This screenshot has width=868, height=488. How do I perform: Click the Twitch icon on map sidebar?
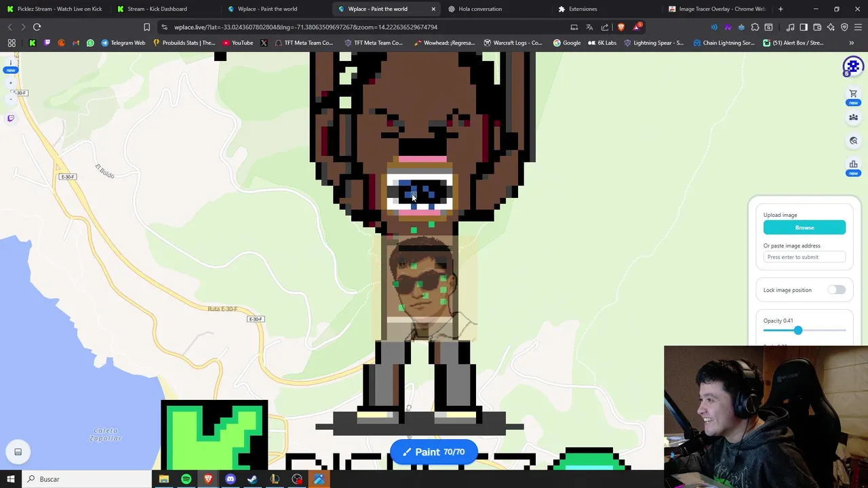[11, 119]
